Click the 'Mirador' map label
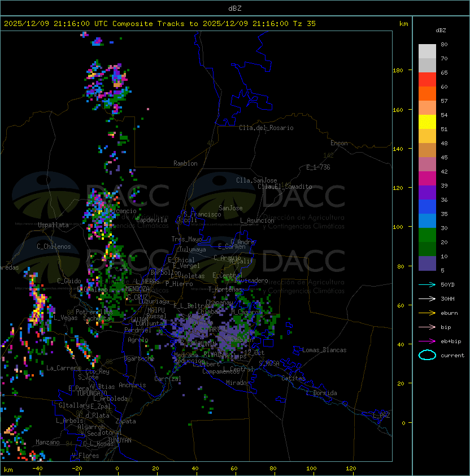 pos(238,383)
